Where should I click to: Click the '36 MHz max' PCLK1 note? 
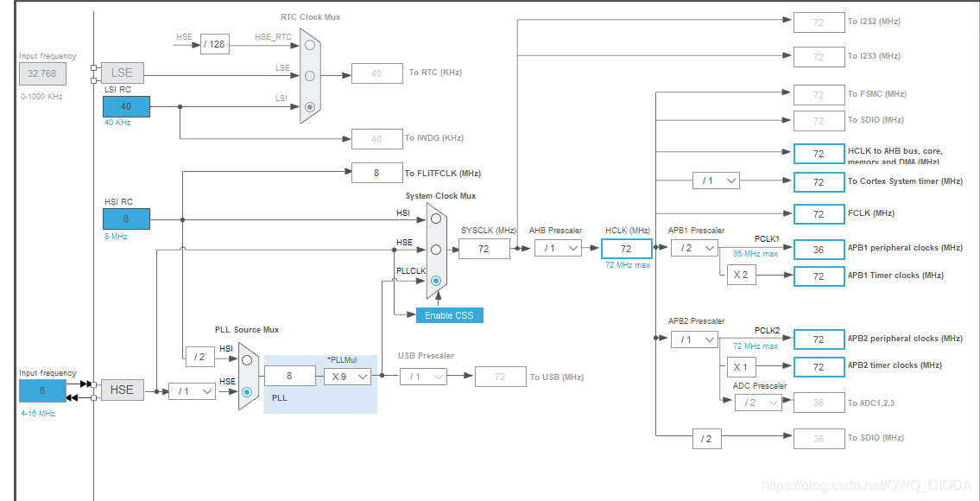(x=756, y=254)
